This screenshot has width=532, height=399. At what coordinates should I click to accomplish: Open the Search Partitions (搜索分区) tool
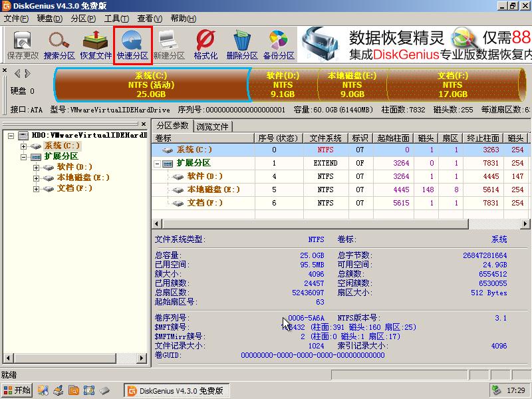[59, 45]
